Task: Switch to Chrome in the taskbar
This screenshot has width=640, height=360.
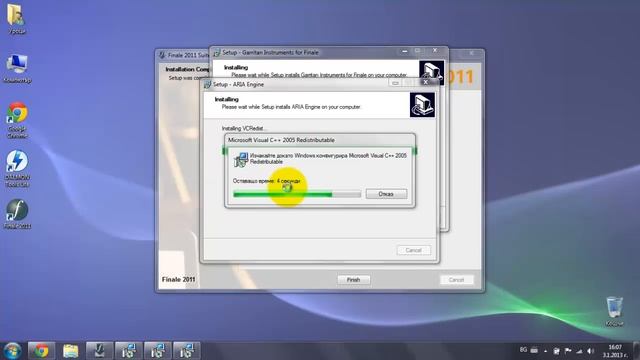Action: pyautogui.click(x=41, y=351)
